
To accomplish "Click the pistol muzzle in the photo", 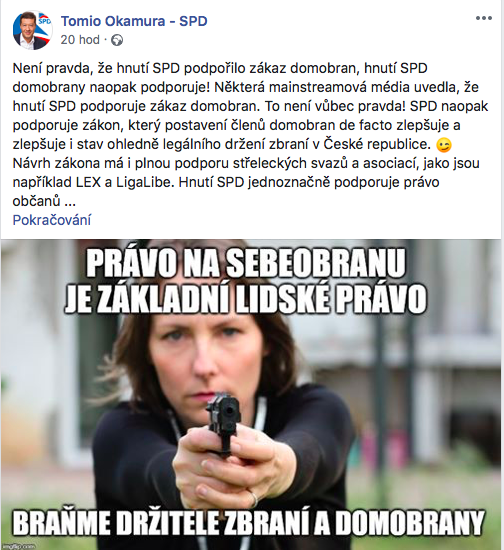I will pos(229,409).
